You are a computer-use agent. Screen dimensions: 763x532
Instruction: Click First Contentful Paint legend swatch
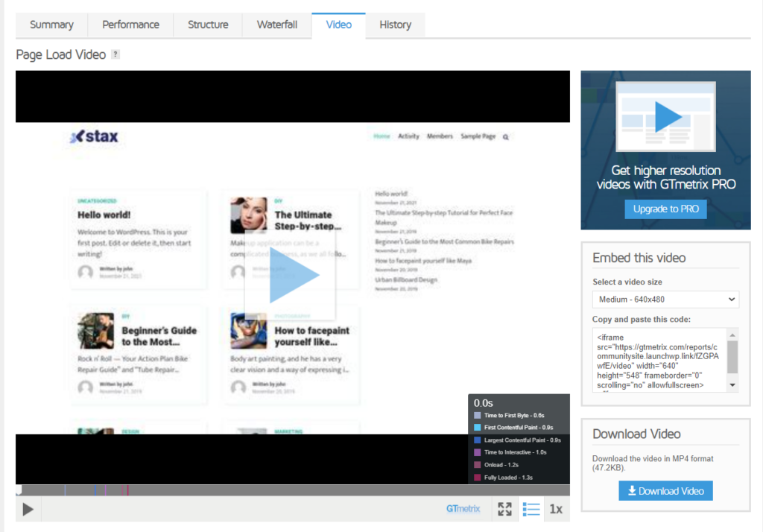click(x=478, y=428)
